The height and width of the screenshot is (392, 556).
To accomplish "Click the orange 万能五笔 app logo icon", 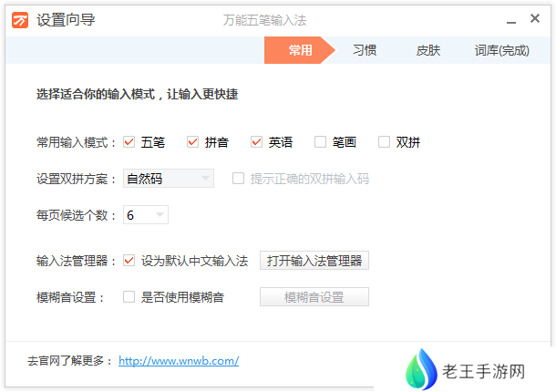I will 20,20.
